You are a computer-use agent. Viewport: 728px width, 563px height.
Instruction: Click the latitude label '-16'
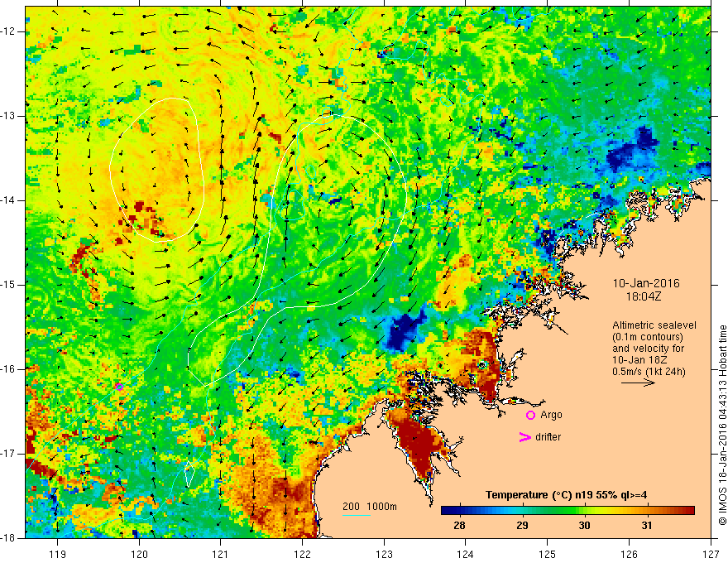tap(9, 369)
